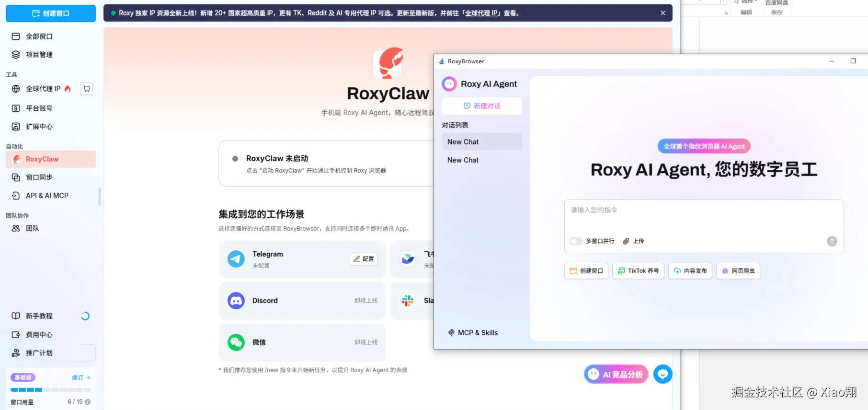Choose the TikTok 养号 quick-action chip
This screenshot has height=410, width=868.
(638, 271)
